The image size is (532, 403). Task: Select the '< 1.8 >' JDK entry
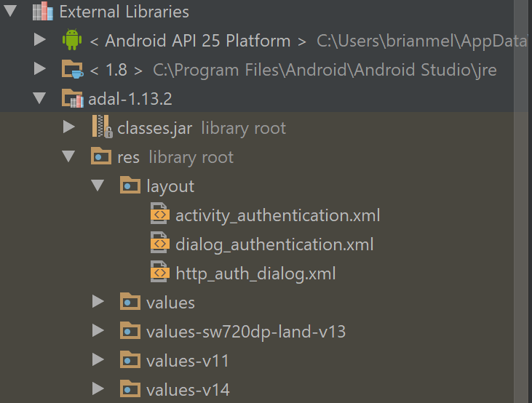pos(116,71)
